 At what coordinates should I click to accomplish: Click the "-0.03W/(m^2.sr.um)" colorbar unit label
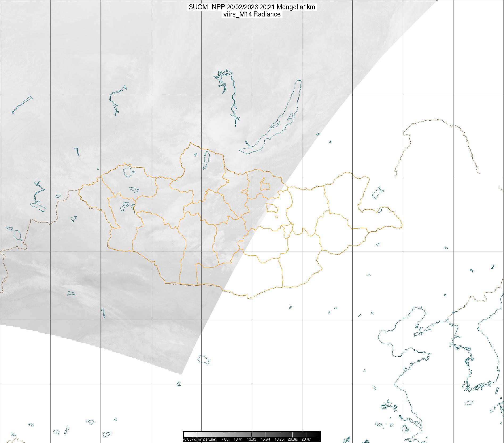point(200,439)
